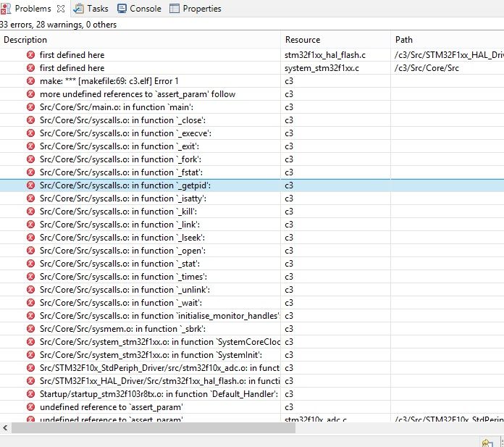This screenshot has width=504, height=447.
Task: Click error icon for '_lseek' function row
Action: click(x=30, y=238)
